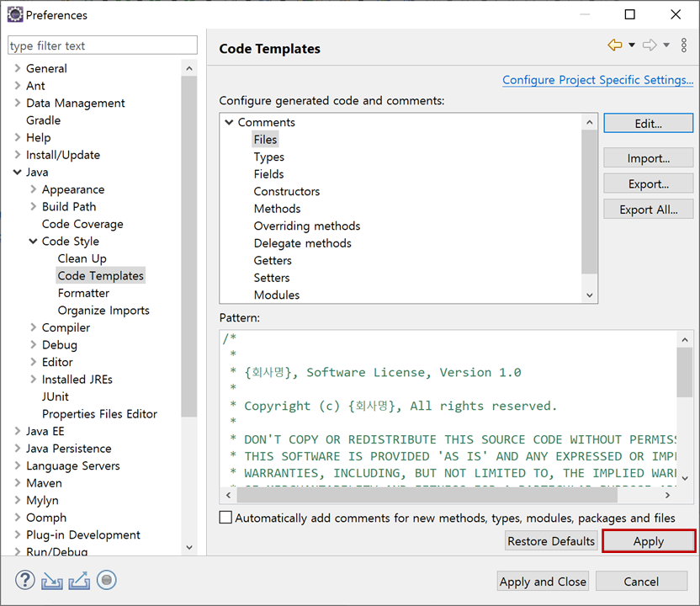Viewport: 700px width, 606px height.
Task: Expand the Ant tree node
Action: click(x=18, y=85)
